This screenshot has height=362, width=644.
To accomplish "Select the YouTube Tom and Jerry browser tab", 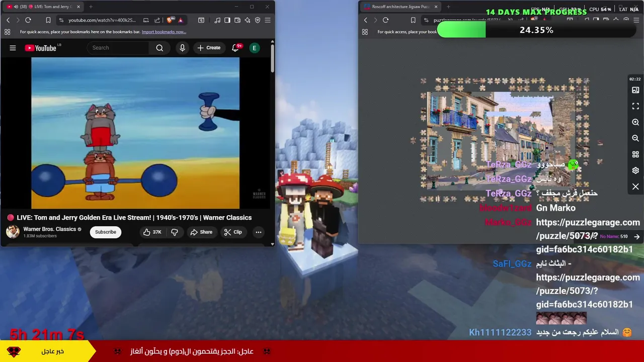I will (43, 7).
